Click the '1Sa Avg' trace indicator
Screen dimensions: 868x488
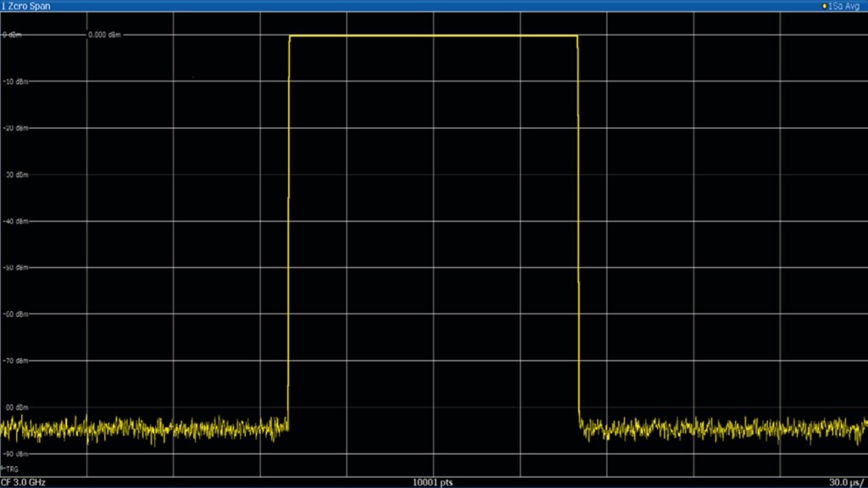point(844,6)
